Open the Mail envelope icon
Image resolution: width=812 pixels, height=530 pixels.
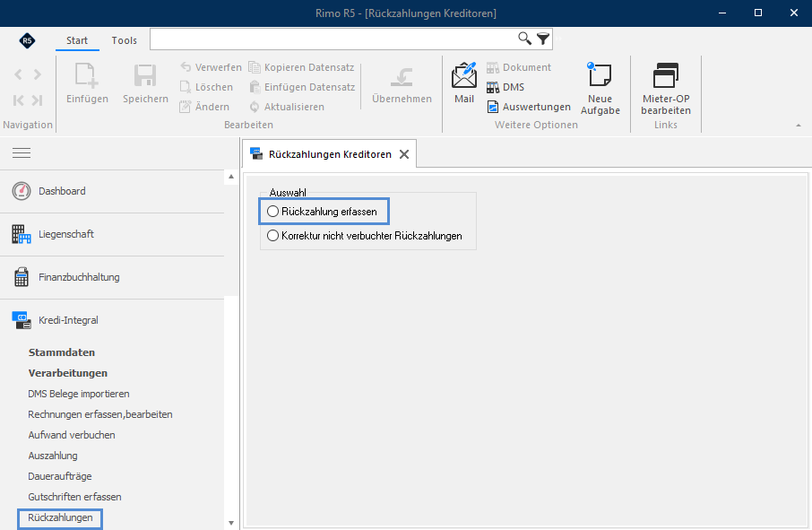464,75
